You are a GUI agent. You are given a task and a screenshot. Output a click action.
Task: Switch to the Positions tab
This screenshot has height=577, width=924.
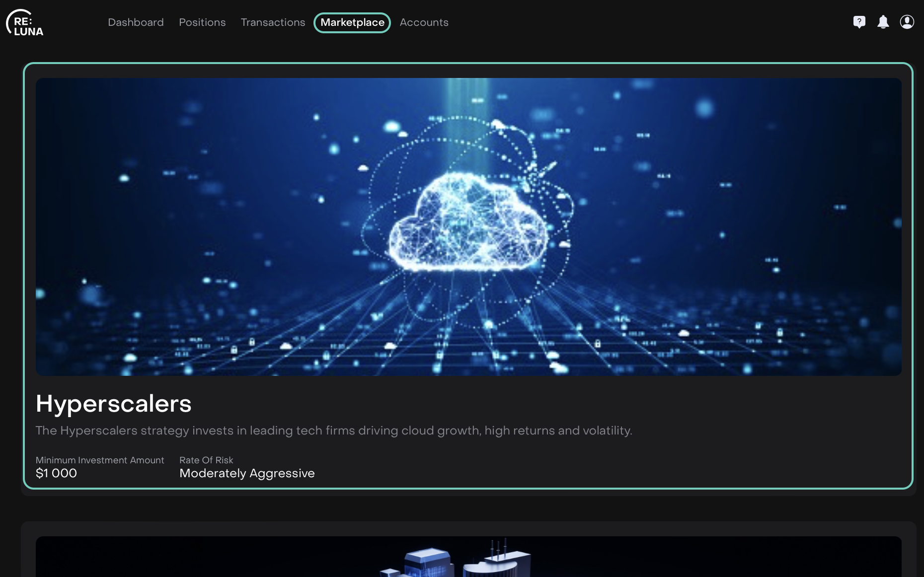(202, 22)
